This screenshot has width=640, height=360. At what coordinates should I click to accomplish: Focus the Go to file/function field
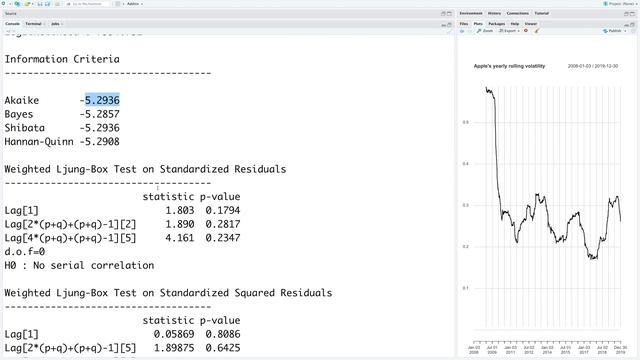point(87,4)
